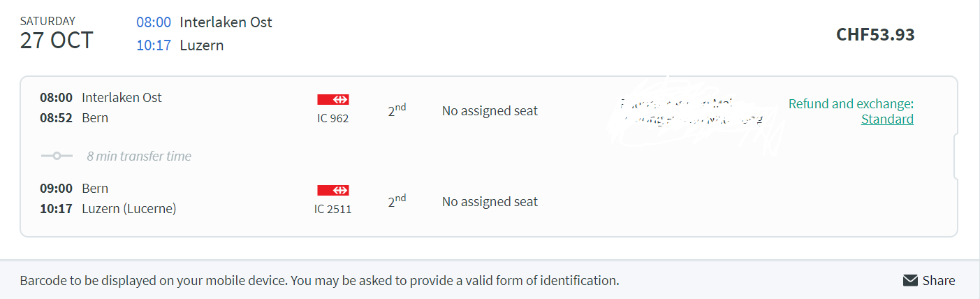Image resolution: width=980 pixels, height=299 pixels.
Task: Click No assigned seat for the first leg
Action: [490, 111]
